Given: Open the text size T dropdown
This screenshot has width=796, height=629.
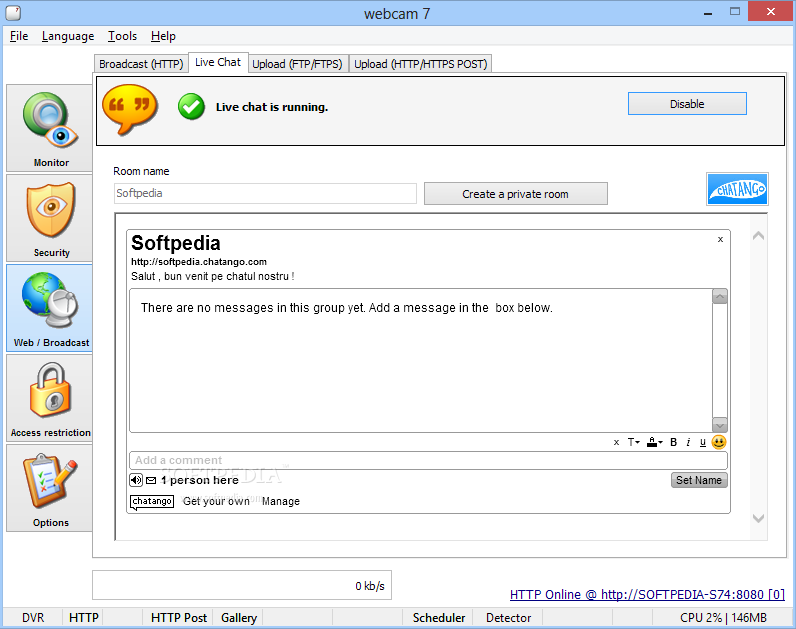Looking at the screenshot, I should [634, 442].
